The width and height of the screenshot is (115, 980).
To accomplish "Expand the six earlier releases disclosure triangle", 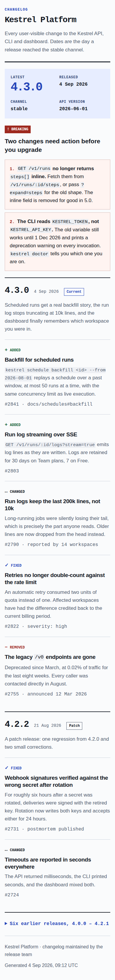I will [6, 923].
